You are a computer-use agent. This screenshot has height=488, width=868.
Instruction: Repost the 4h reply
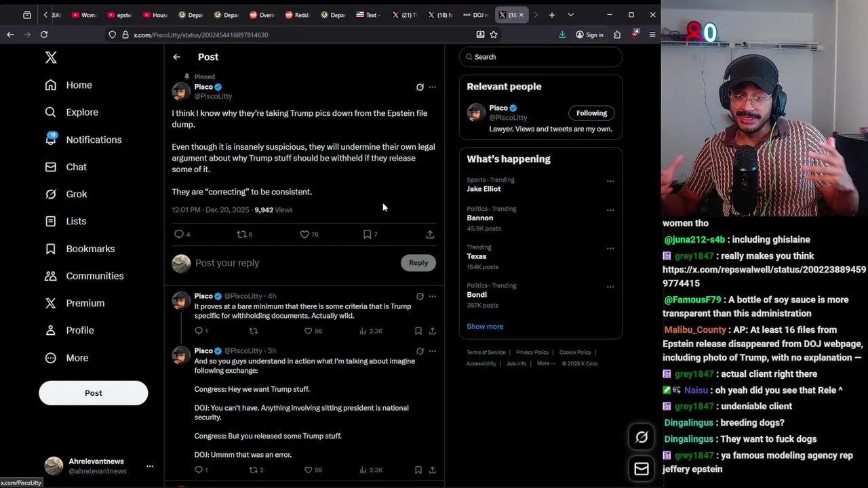pyautogui.click(x=254, y=331)
